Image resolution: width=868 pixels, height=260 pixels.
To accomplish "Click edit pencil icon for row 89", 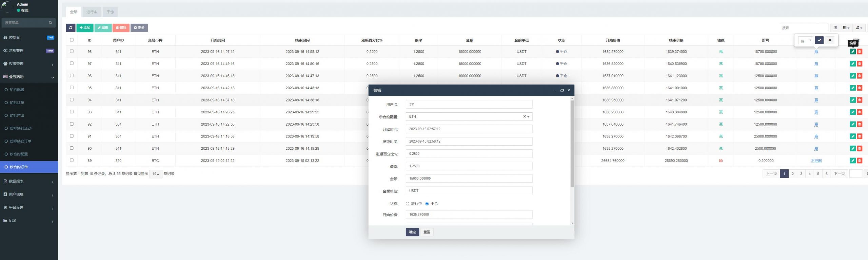I will pos(853,161).
